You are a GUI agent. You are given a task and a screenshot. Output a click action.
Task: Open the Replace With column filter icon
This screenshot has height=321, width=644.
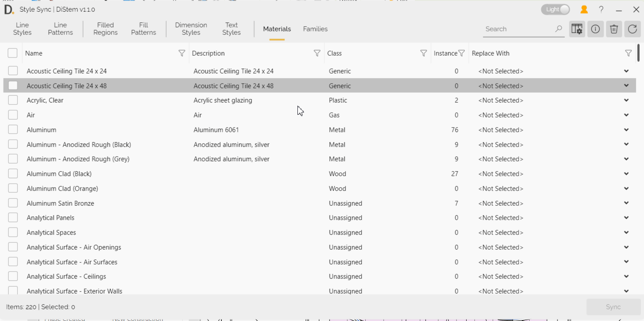628,53
